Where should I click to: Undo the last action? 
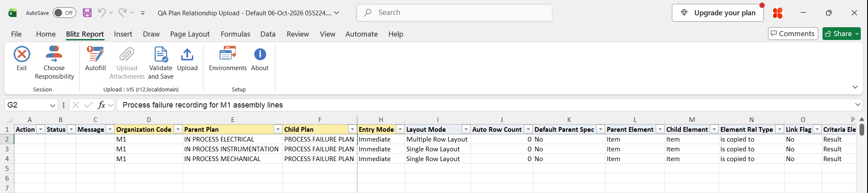click(x=102, y=13)
